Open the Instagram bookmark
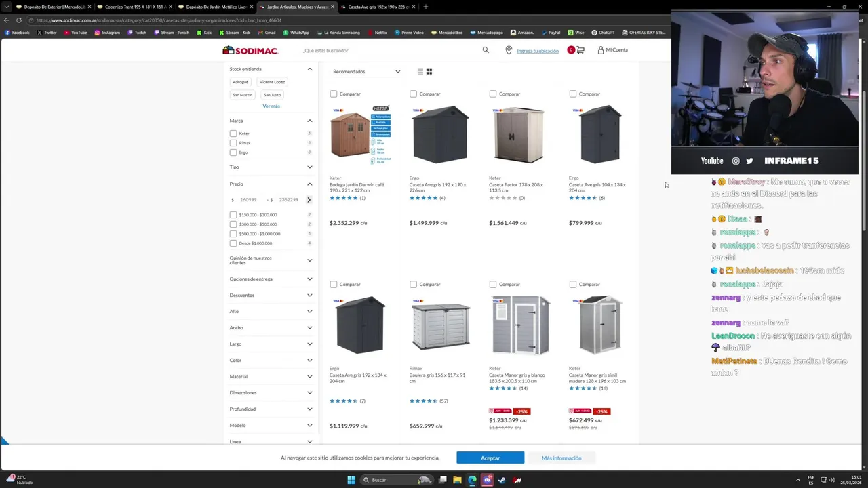 107,33
